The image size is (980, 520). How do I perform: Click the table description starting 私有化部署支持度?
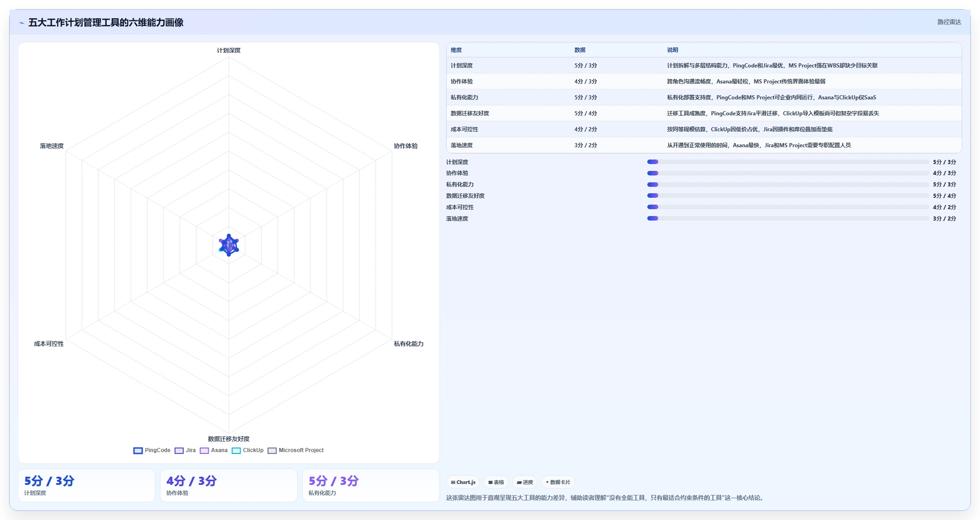pos(772,98)
